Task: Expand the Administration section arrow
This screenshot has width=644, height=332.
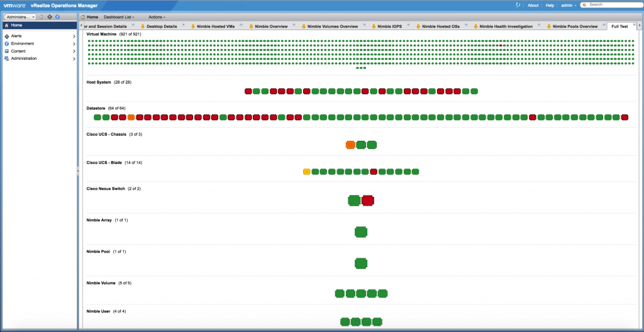Action: (x=74, y=58)
